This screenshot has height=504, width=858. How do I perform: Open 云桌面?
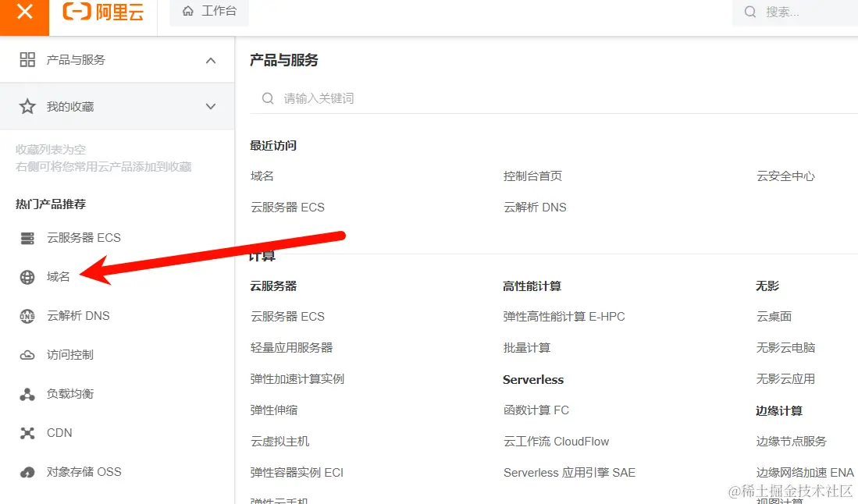tap(774, 317)
